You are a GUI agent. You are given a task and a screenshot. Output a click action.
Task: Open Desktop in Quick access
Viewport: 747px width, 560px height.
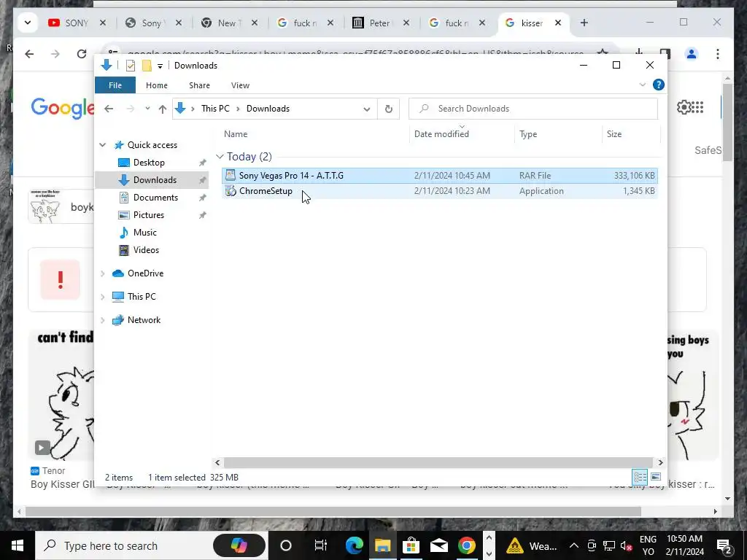(x=149, y=163)
